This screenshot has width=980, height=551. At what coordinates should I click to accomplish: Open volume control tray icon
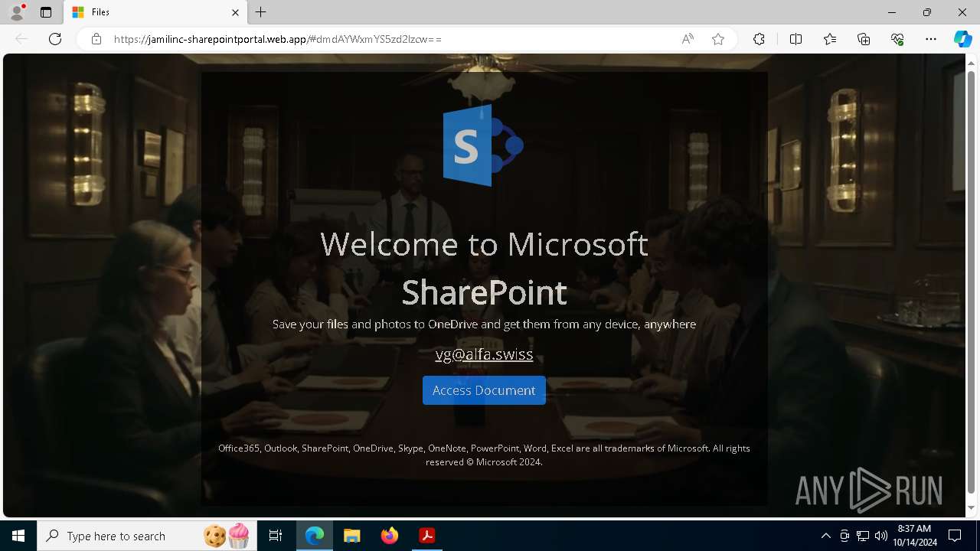880,536
